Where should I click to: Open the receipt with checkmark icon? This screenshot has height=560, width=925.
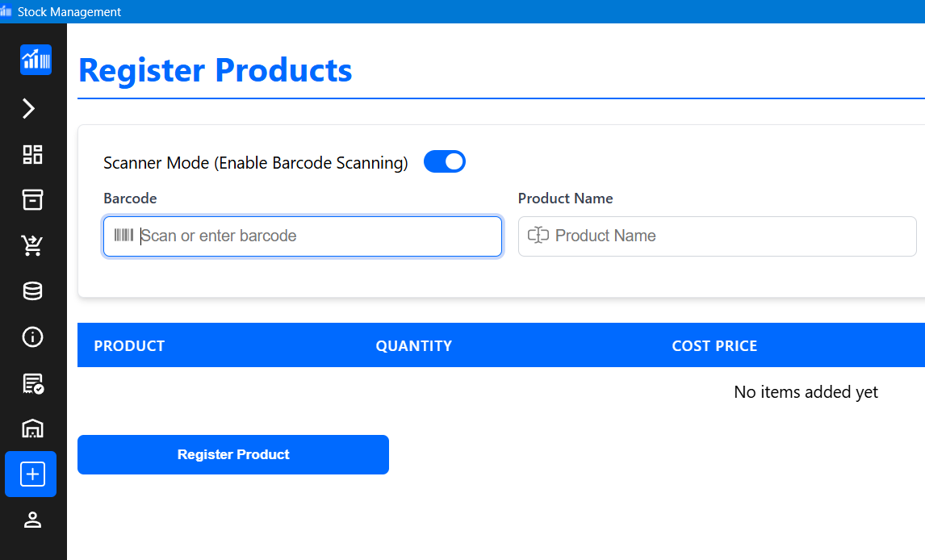[32, 383]
